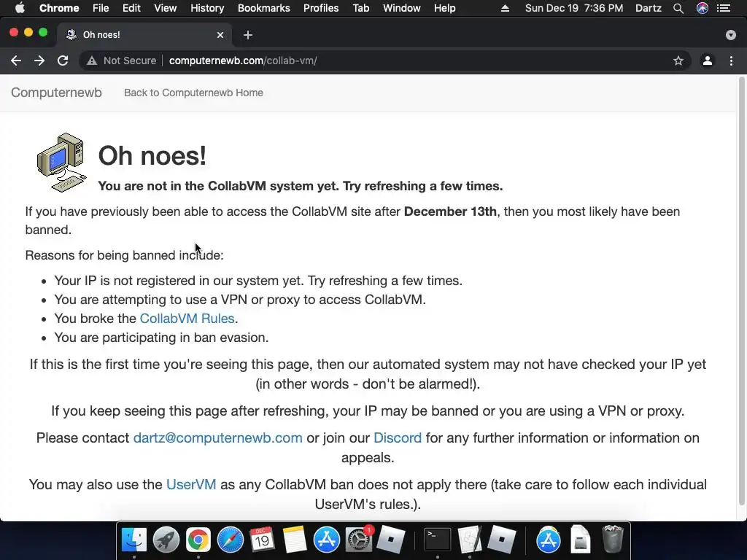Reload the page with the refresh icon
747x560 pixels.
click(x=63, y=61)
